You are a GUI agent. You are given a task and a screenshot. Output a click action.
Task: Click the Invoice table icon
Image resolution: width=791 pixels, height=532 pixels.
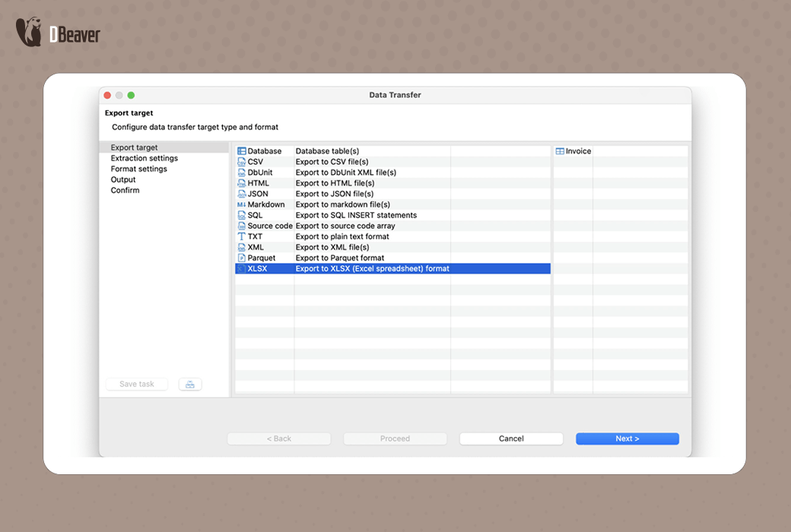tap(560, 151)
